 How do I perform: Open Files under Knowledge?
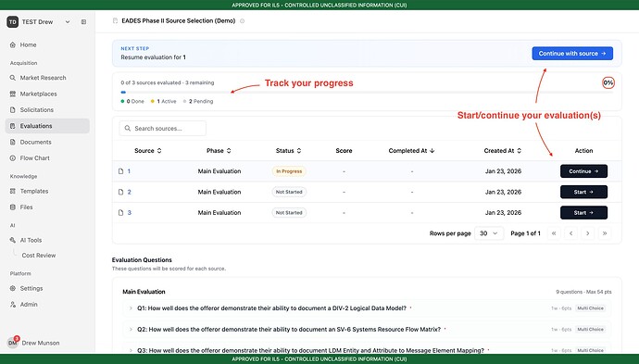pyautogui.click(x=47, y=207)
